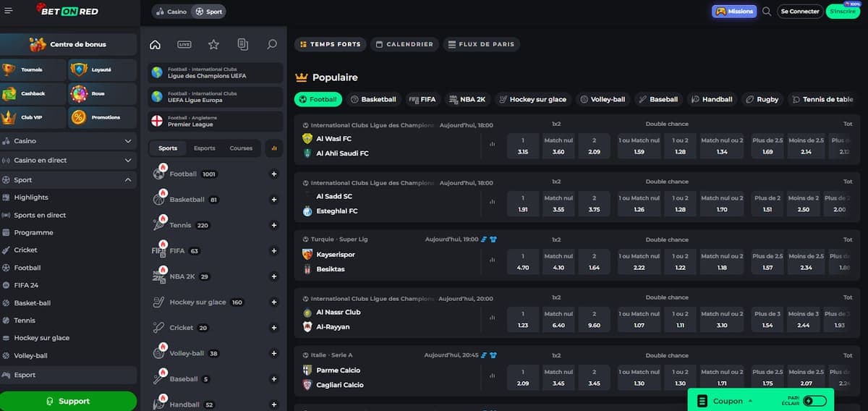Viewport: 868px width, 411px height.
Task: Show stats for Al Wasl FC match
Action: pos(493,144)
